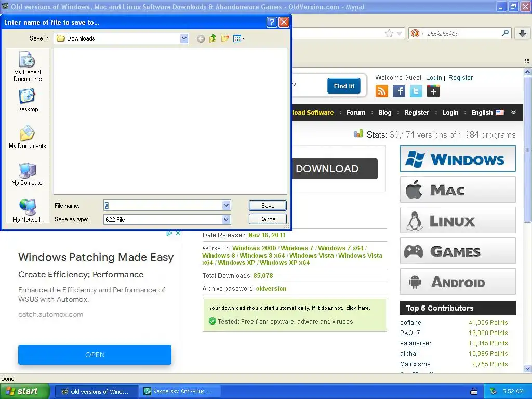The width and height of the screenshot is (532, 399).
Task: Cancel the save file dialog
Action: coord(268,219)
